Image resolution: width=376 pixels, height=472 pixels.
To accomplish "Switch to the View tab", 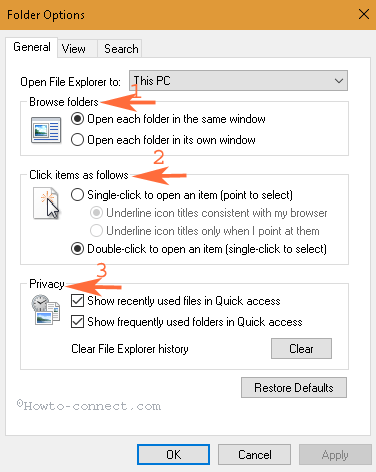I will [74, 49].
